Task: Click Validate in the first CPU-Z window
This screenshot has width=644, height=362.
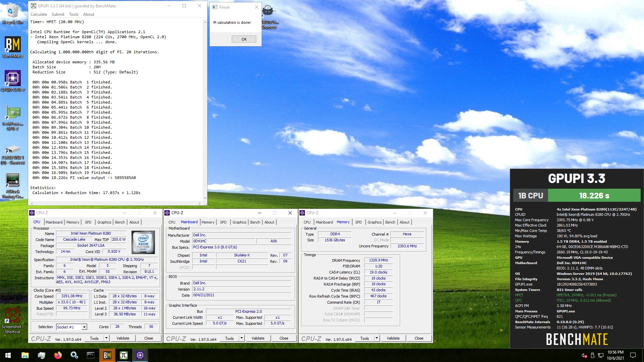Action: 123,338
